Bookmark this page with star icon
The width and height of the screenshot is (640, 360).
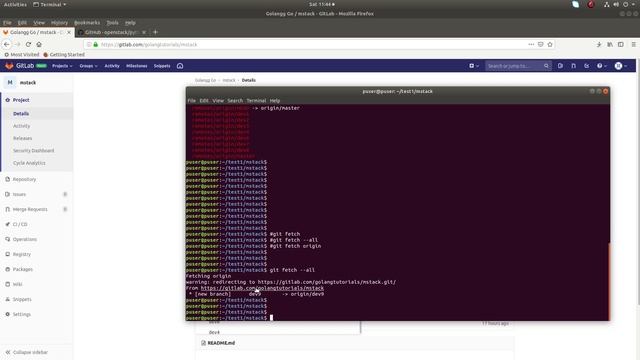click(550, 44)
